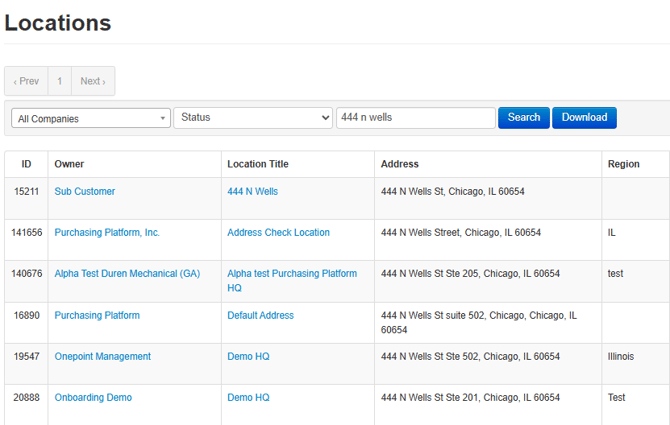
Task: Open the Default Address location link
Action: (x=260, y=315)
